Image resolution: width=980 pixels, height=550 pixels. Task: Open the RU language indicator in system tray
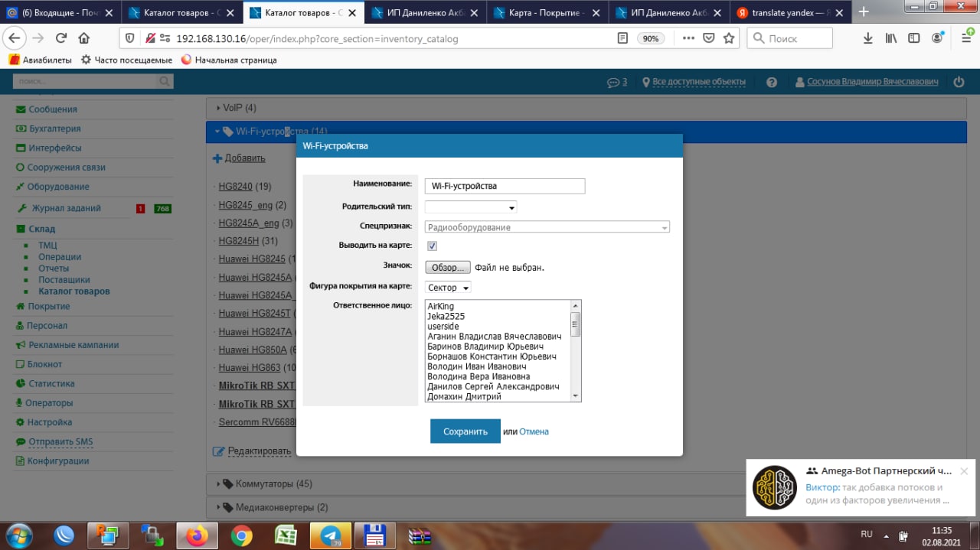[867, 534]
